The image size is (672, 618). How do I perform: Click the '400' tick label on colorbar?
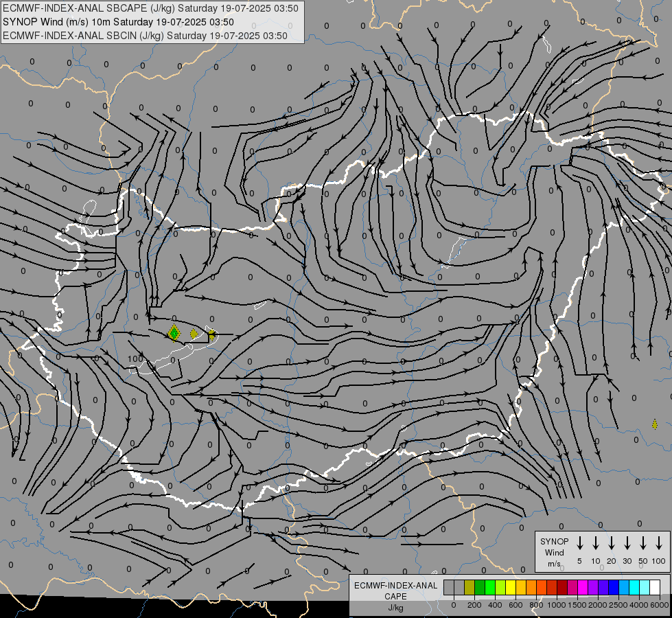coord(495,605)
